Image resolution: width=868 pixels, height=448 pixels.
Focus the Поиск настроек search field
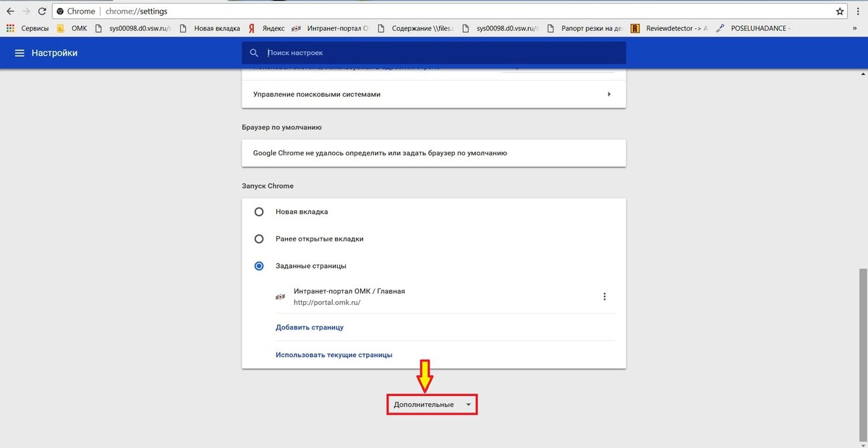[x=441, y=53]
